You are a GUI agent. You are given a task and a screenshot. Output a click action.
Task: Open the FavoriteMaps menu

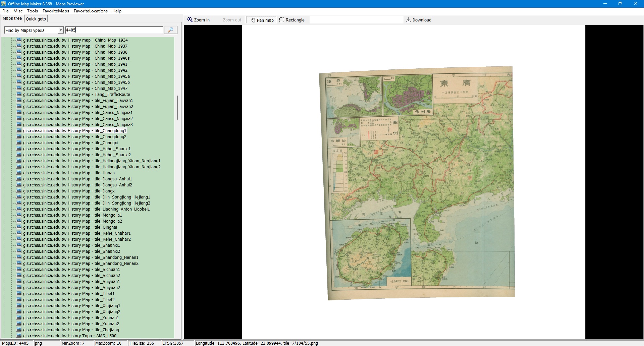[56, 11]
